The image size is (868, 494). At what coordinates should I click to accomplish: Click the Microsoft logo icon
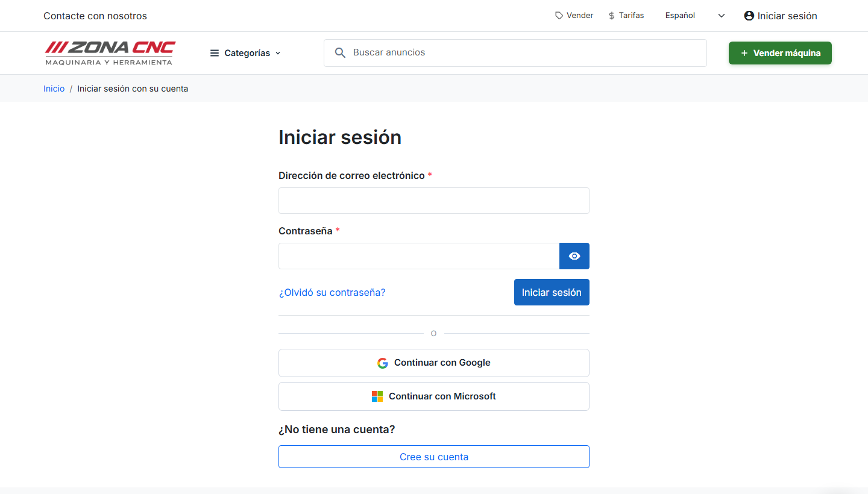(x=377, y=396)
